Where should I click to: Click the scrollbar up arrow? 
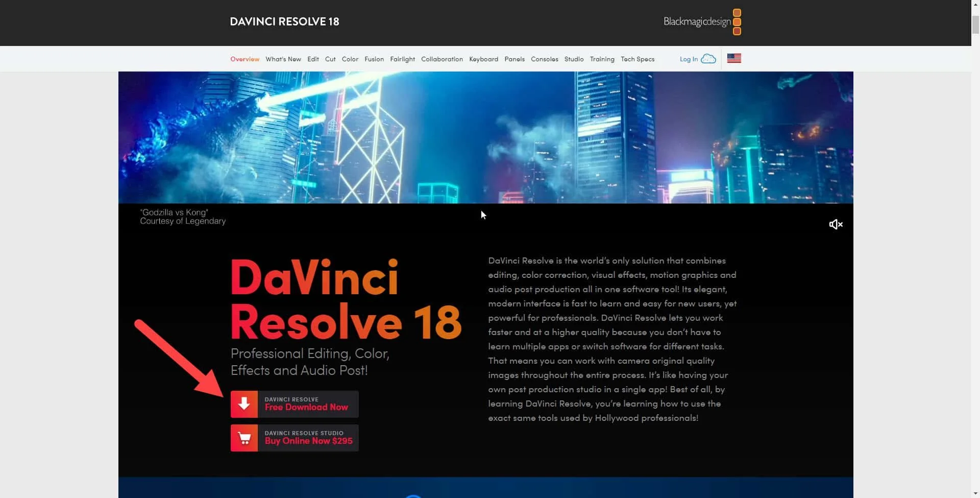click(975, 4)
